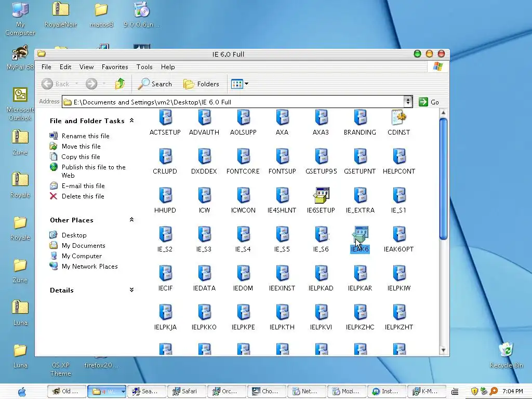Open the Tools menu
Viewport: 532px width, 399px height.
[144, 67]
